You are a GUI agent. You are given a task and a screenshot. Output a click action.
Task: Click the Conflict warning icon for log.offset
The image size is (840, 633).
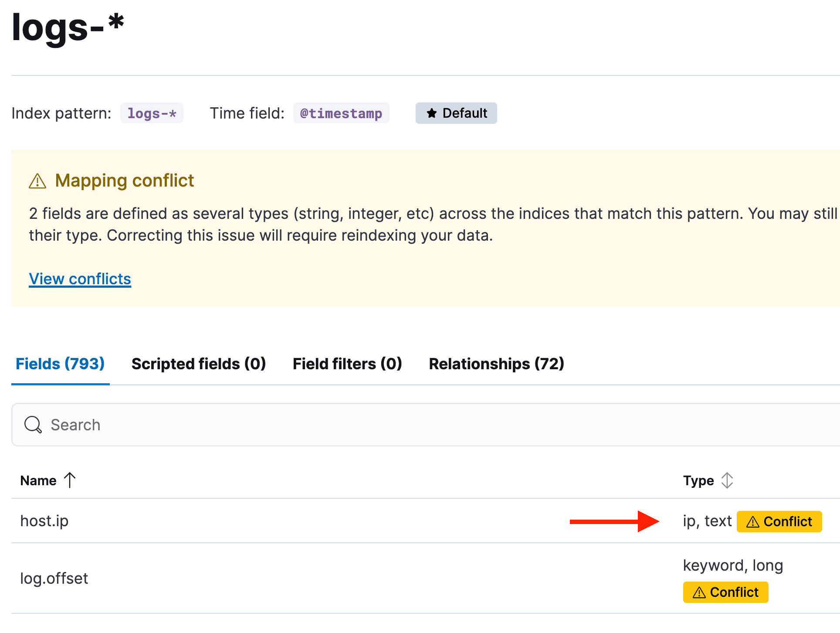[x=699, y=592]
